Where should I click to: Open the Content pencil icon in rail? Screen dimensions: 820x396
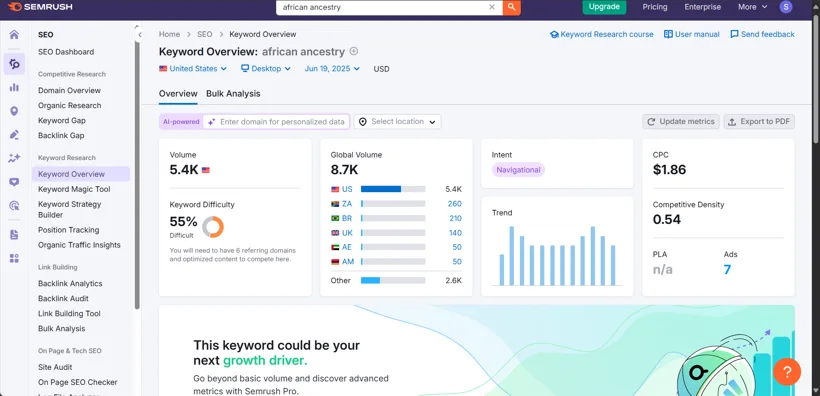(x=14, y=134)
